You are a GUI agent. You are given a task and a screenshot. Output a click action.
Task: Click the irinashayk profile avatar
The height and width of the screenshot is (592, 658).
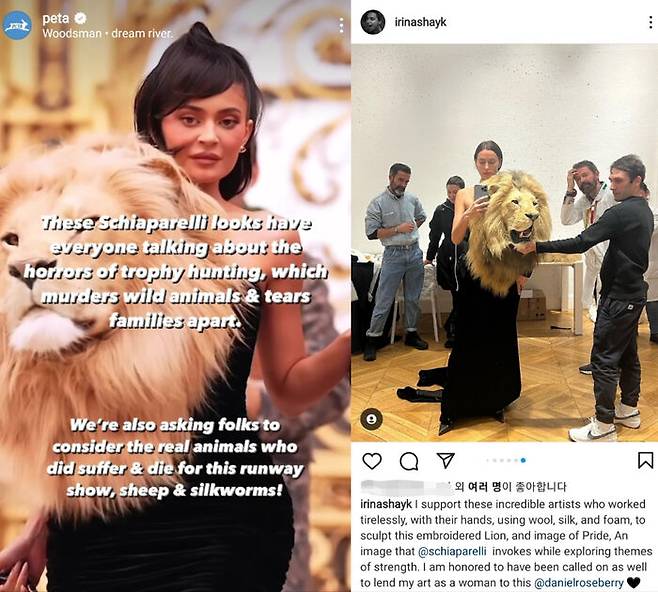click(x=373, y=22)
